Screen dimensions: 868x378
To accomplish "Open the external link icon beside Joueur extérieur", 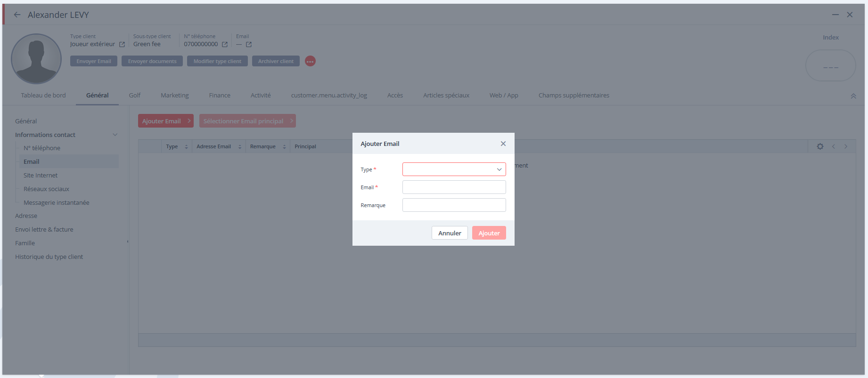I will click(122, 44).
